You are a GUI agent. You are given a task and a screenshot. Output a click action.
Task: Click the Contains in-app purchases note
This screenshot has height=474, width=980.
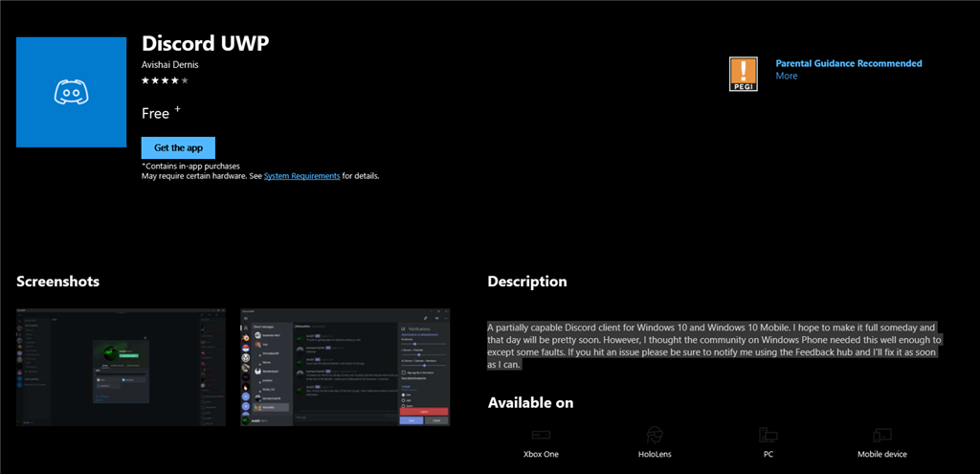(x=190, y=167)
